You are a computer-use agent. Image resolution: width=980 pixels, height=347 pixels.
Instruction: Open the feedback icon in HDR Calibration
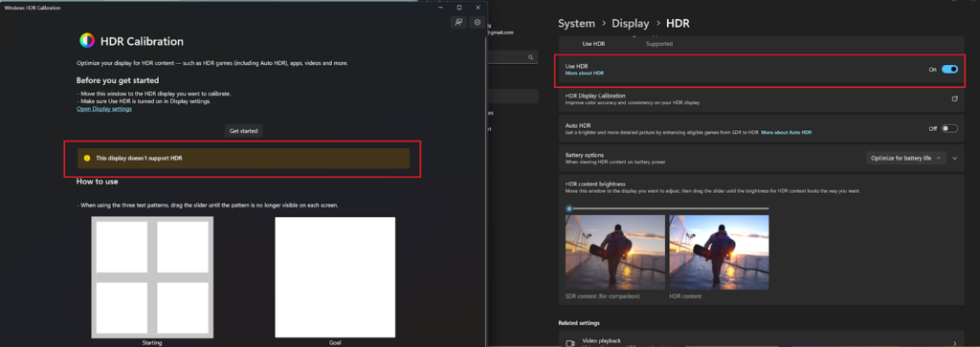pos(458,23)
